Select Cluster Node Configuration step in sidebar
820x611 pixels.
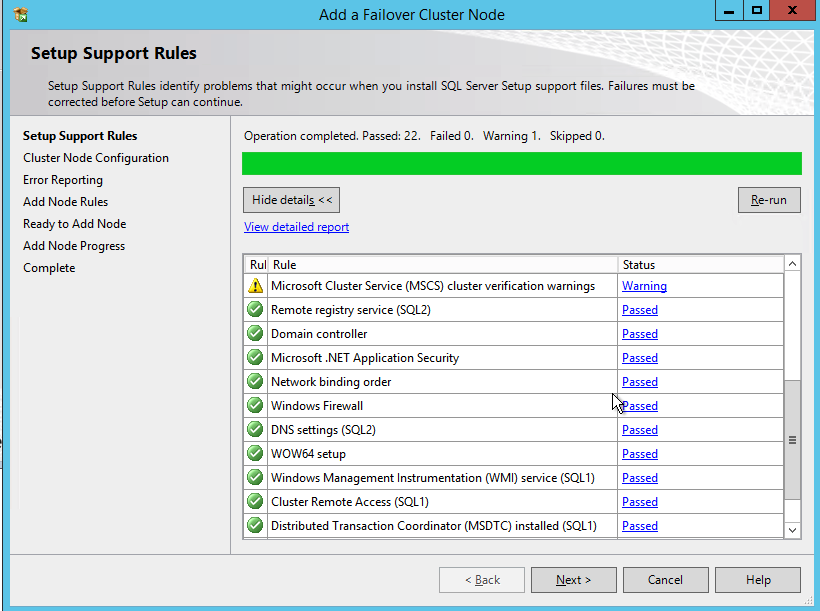point(96,158)
